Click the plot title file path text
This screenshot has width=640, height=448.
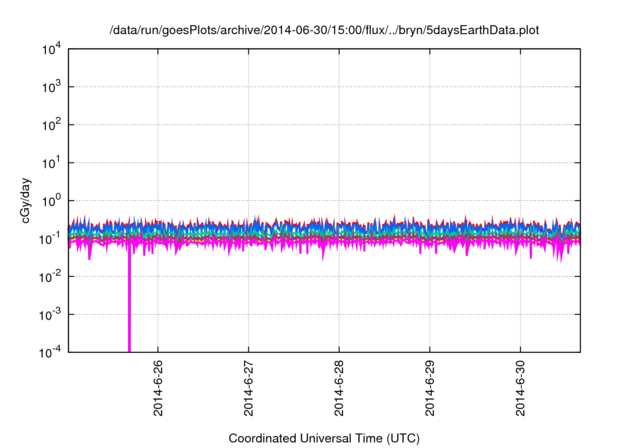click(324, 31)
